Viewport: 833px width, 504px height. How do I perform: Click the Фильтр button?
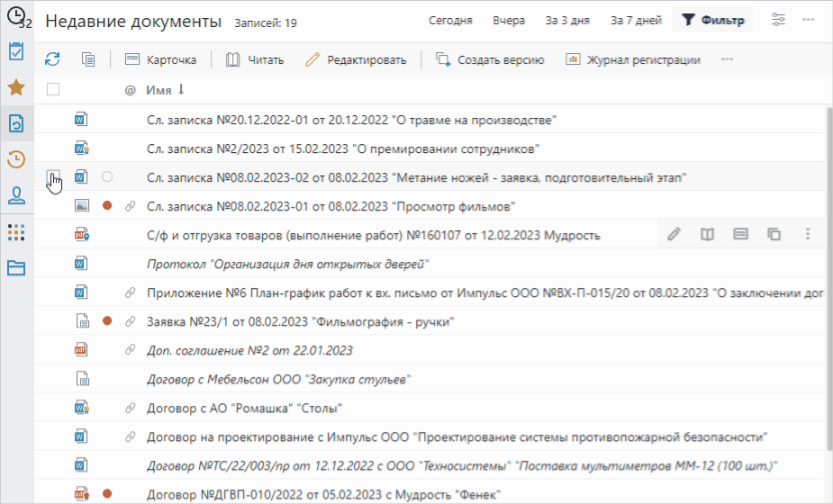(x=713, y=20)
